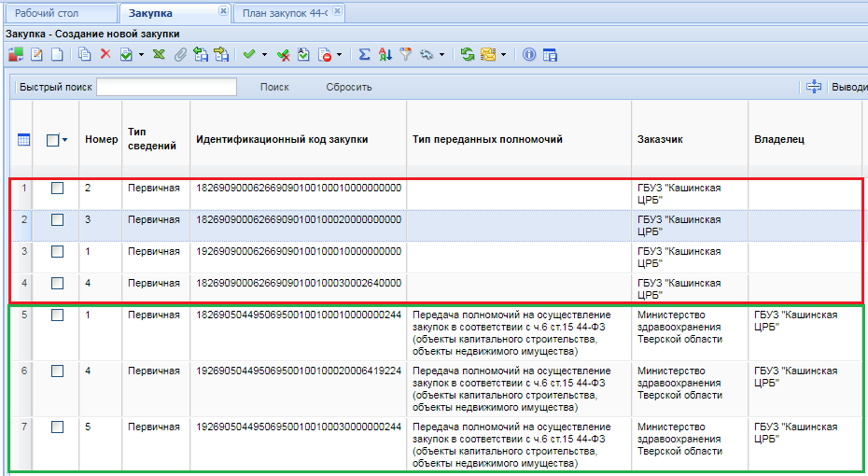Open dropdown next to green checkmark icon
The width and height of the screenshot is (868, 476).
264,55
